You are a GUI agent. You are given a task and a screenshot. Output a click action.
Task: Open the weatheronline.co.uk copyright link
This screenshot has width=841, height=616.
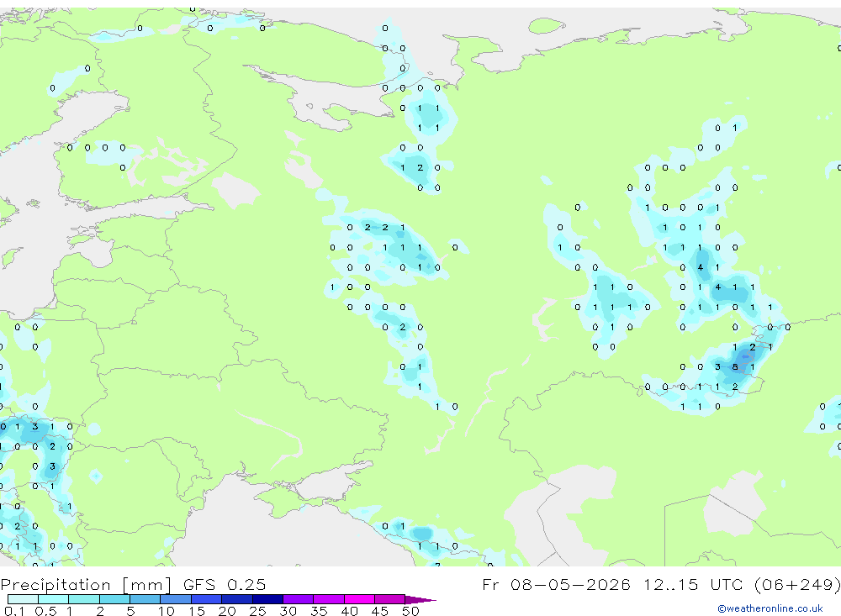point(770,608)
